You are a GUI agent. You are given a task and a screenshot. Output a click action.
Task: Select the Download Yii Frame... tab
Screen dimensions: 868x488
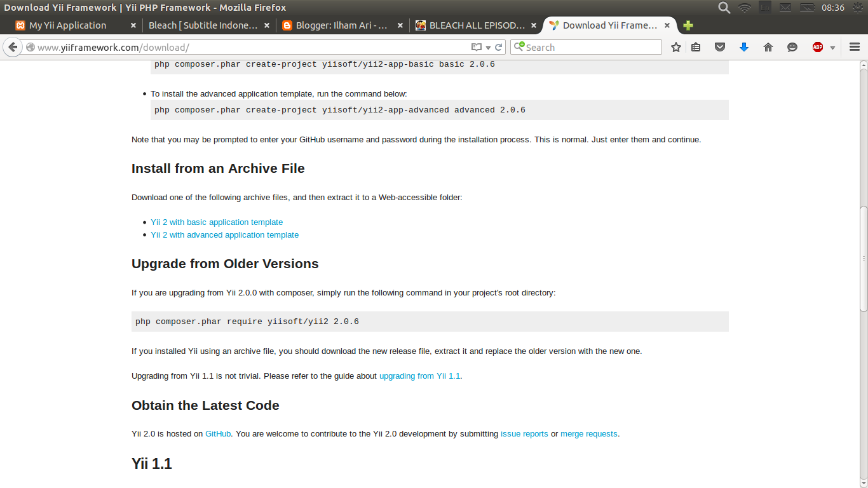pos(609,25)
